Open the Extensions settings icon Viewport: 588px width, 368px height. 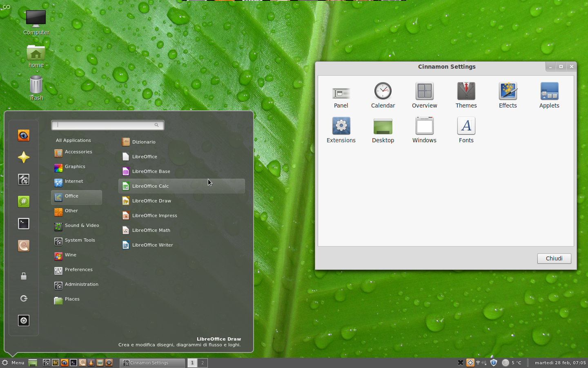click(x=341, y=126)
